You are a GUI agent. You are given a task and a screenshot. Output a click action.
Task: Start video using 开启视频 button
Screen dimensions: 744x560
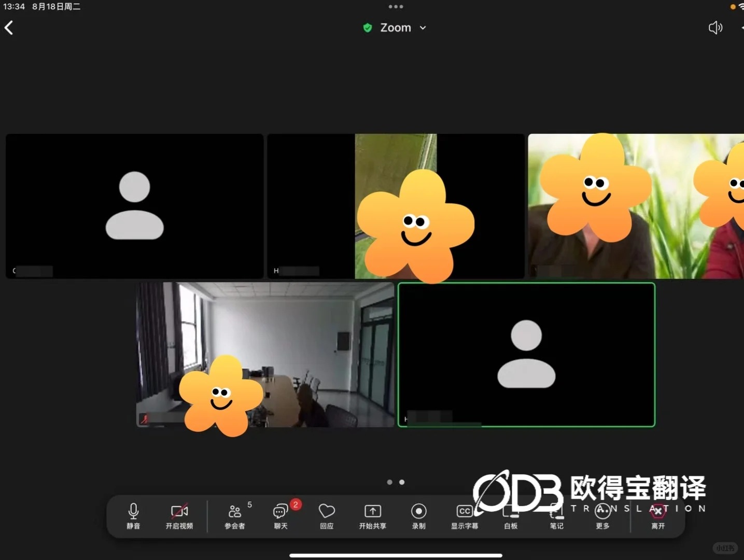[179, 516]
